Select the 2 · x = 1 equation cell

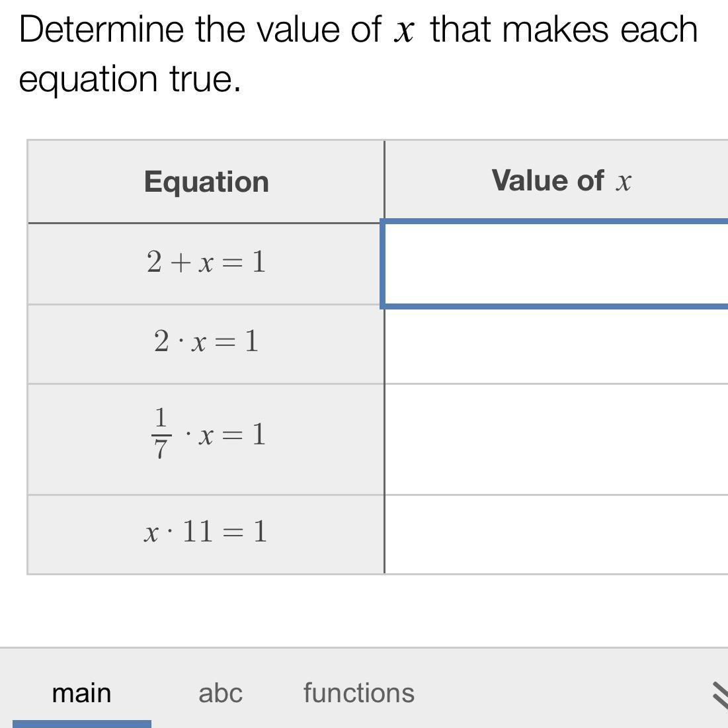coord(206,344)
